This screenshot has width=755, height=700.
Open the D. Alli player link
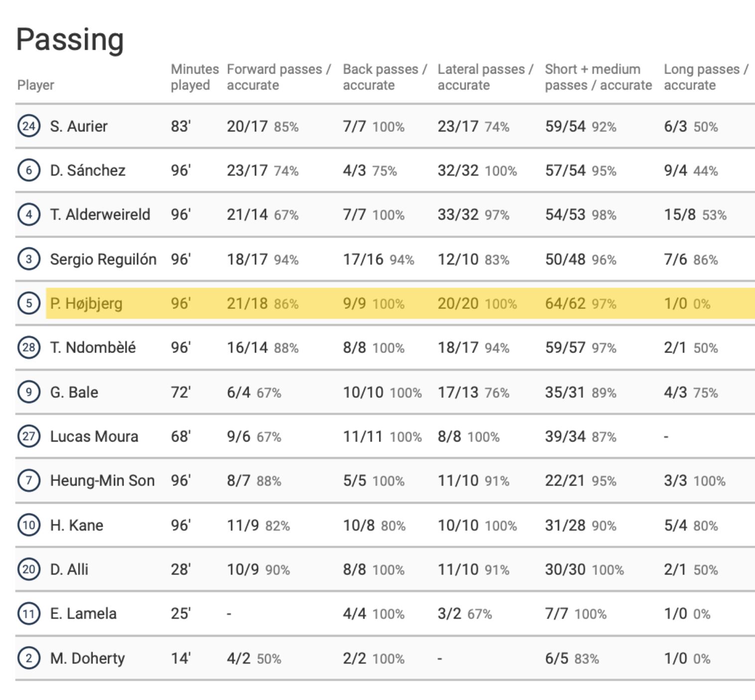[69, 569]
